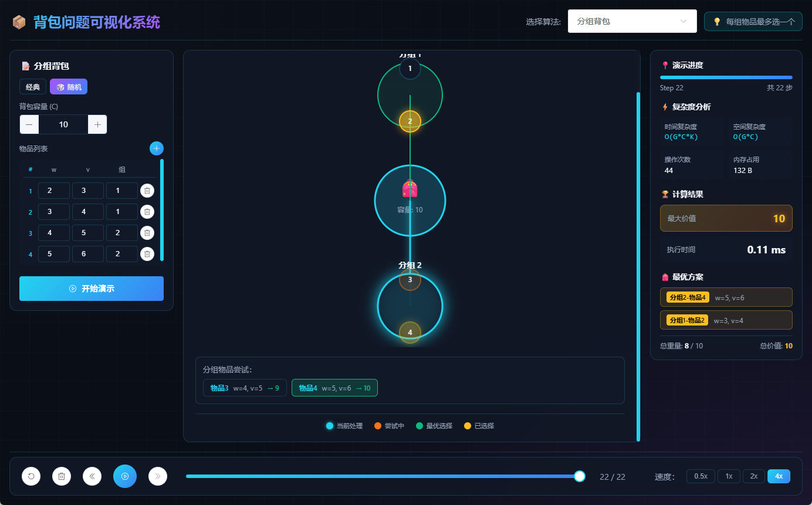Decrease backpack capacity with minus button

(29, 124)
